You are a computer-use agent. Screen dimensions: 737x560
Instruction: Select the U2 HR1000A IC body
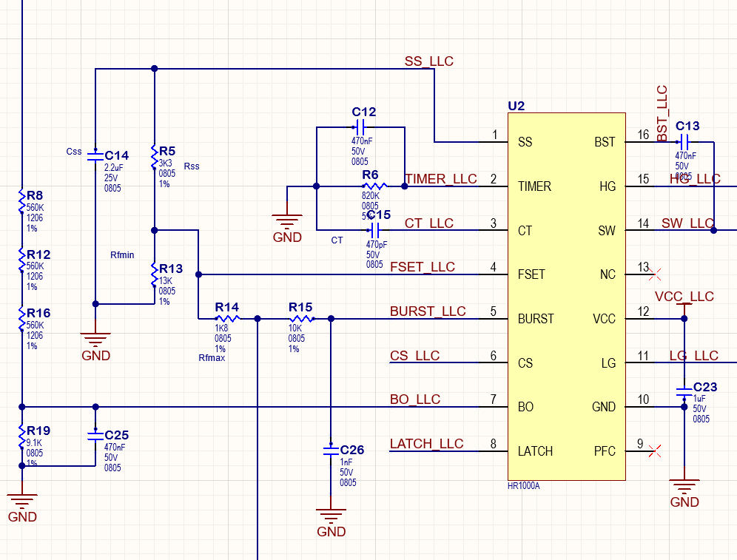point(566,296)
